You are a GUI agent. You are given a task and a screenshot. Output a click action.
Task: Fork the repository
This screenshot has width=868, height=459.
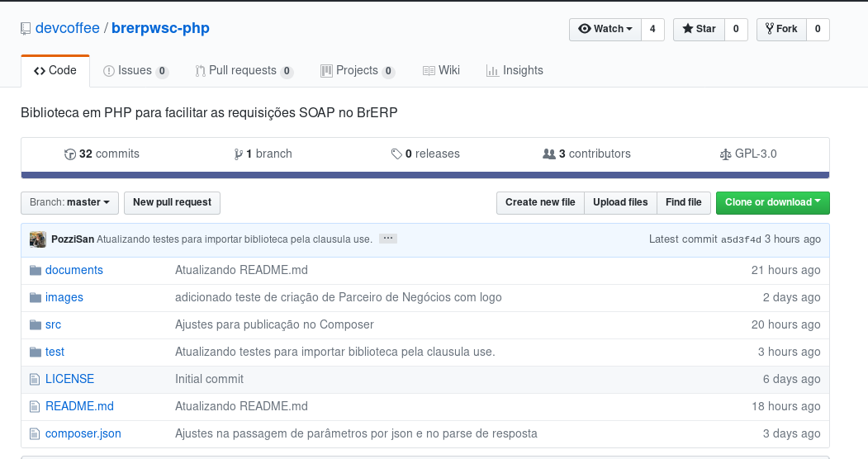point(781,29)
